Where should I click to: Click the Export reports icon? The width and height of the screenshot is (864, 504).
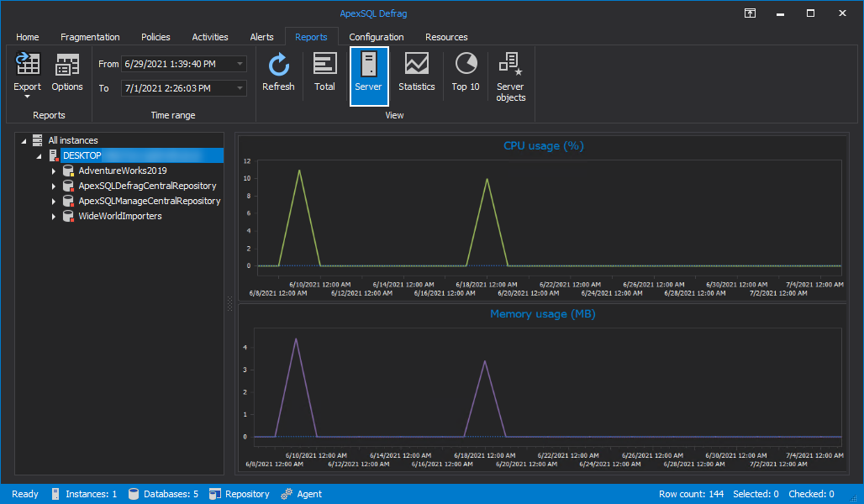[27, 64]
